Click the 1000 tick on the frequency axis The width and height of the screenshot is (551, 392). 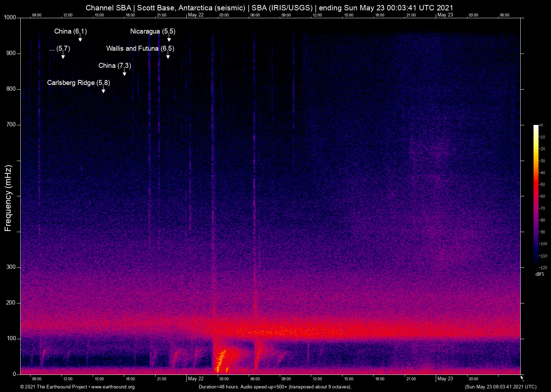pyautogui.click(x=10, y=17)
